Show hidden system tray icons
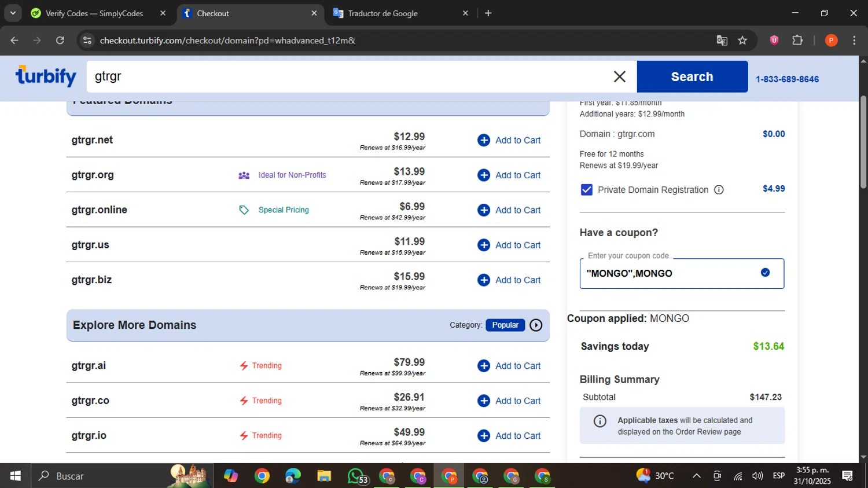The height and width of the screenshot is (488, 868). tap(697, 476)
